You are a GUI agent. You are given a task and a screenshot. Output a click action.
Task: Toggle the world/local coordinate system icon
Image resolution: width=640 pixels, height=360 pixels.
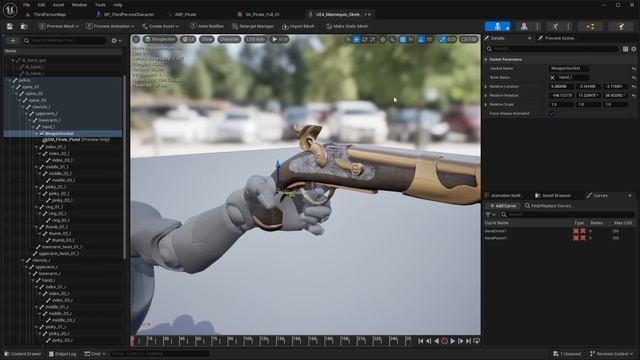pyautogui.click(x=382, y=39)
